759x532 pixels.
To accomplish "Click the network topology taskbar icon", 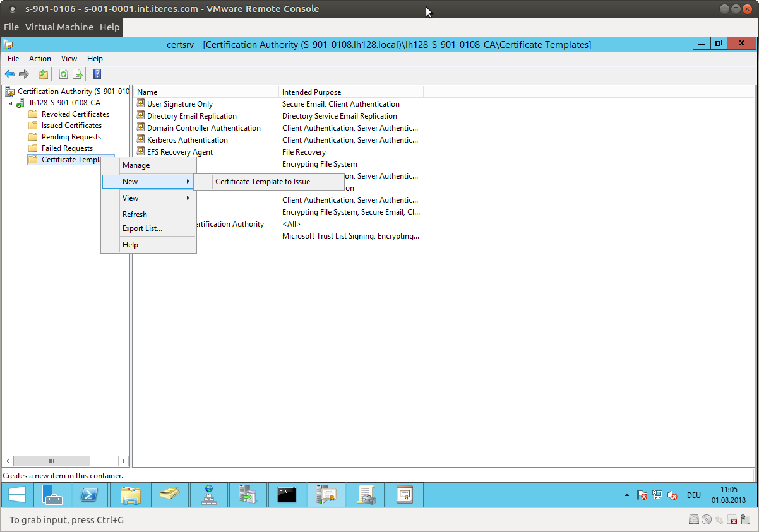I will (209, 495).
